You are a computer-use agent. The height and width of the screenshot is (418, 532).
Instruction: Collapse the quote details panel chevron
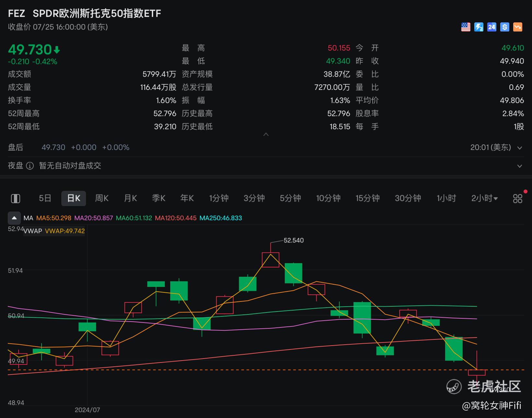pos(266,134)
